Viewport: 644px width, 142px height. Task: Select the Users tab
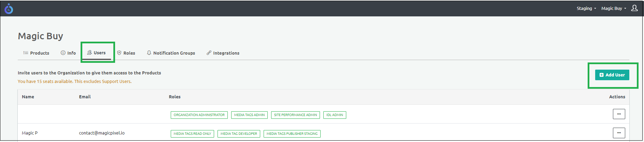pyautogui.click(x=97, y=53)
